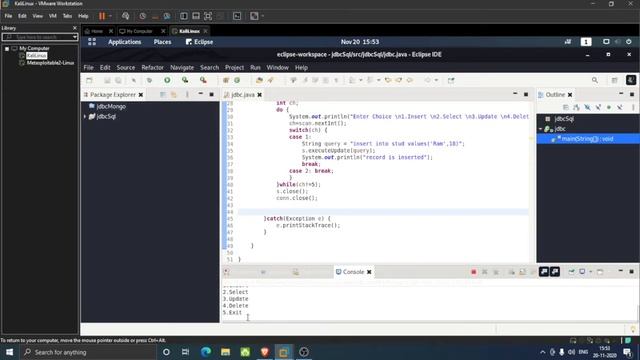Image resolution: width=640 pixels, height=360 pixels.
Task: Open the Eclipse Window menu
Action: [278, 68]
